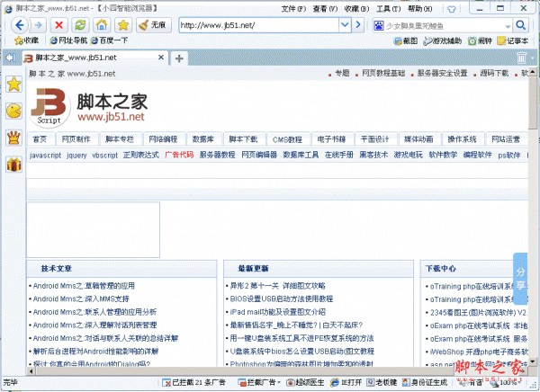Open the 电子书籍 navigation tab
The height and width of the screenshot is (392, 540).
[331, 139]
